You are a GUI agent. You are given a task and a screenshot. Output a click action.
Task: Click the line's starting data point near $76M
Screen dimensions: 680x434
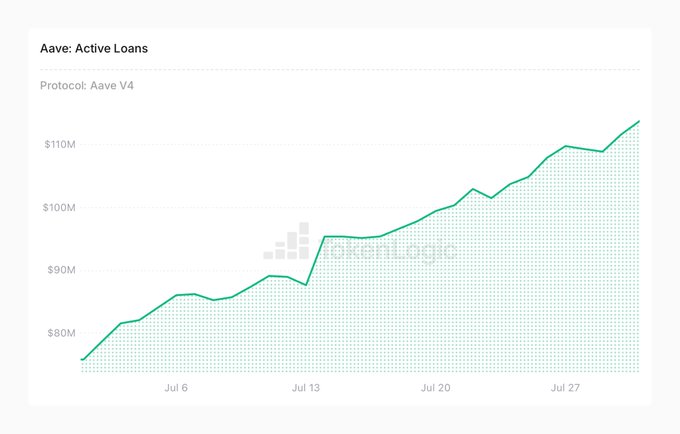82,359
